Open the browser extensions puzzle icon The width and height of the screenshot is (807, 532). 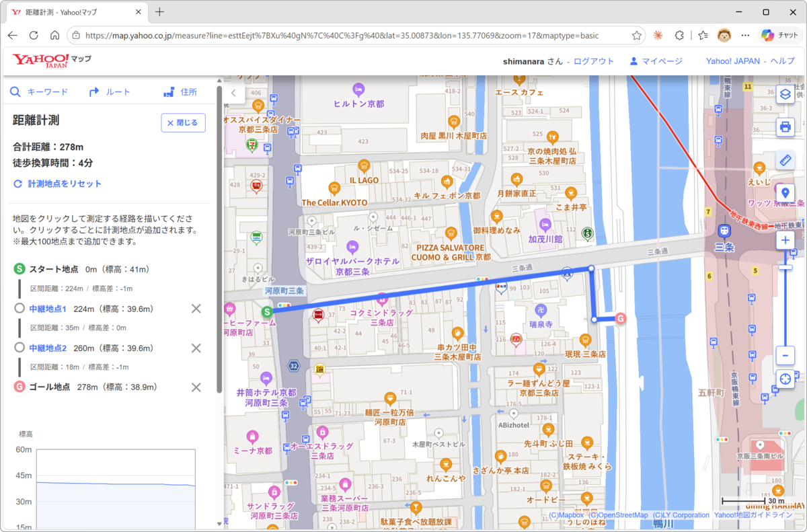click(x=680, y=36)
